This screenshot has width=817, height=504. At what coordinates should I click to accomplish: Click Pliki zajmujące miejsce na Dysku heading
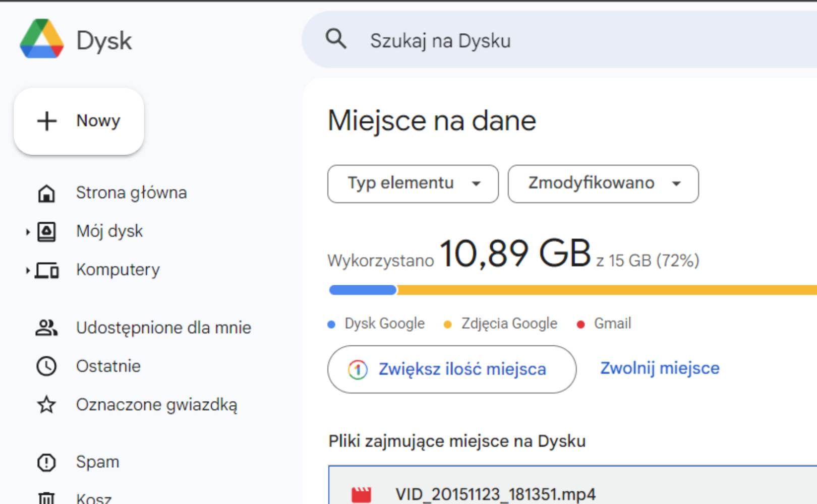click(457, 442)
